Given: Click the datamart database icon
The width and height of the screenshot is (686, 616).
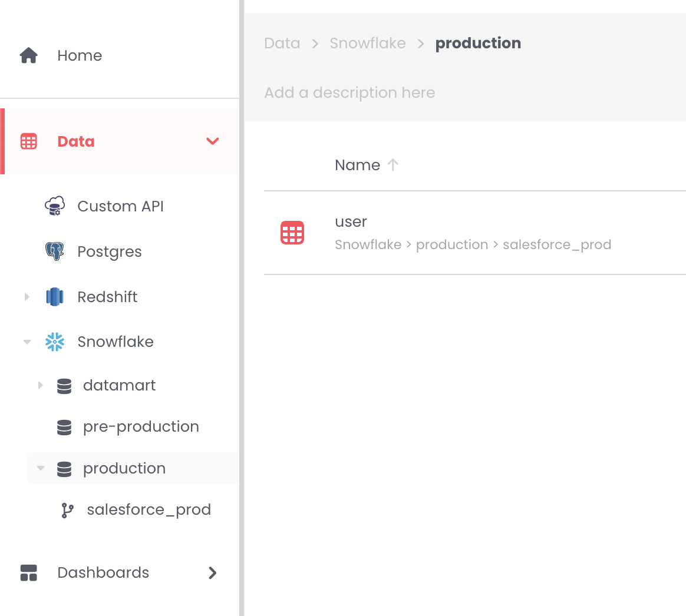Looking at the screenshot, I should point(64,386).
